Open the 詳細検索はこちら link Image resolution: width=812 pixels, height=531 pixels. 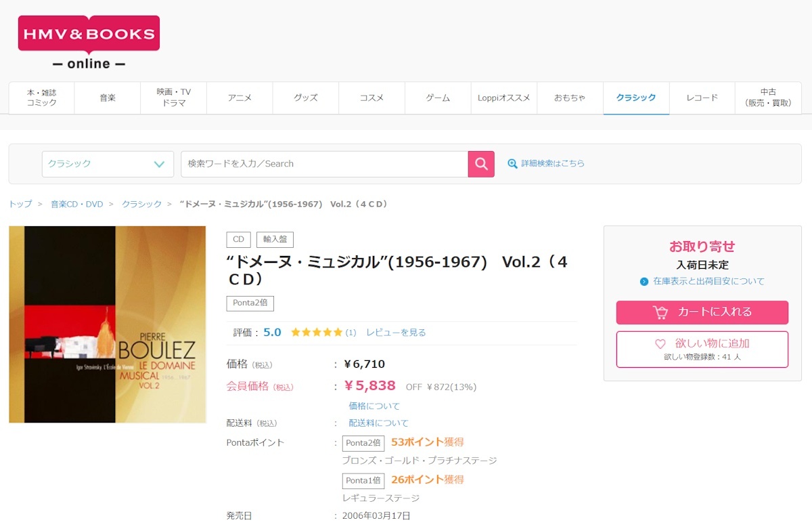point(553,163)
